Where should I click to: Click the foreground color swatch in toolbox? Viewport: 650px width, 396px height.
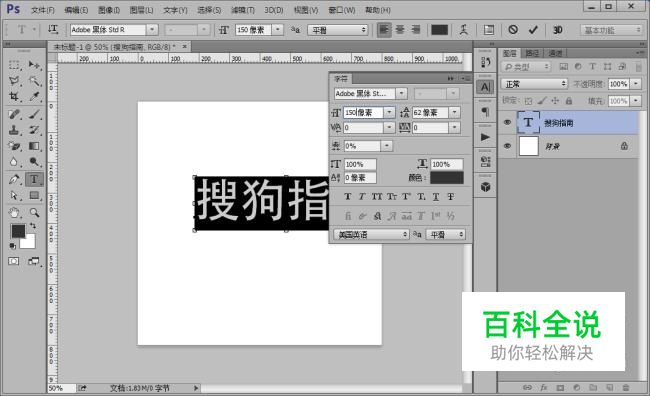[18, 231]
